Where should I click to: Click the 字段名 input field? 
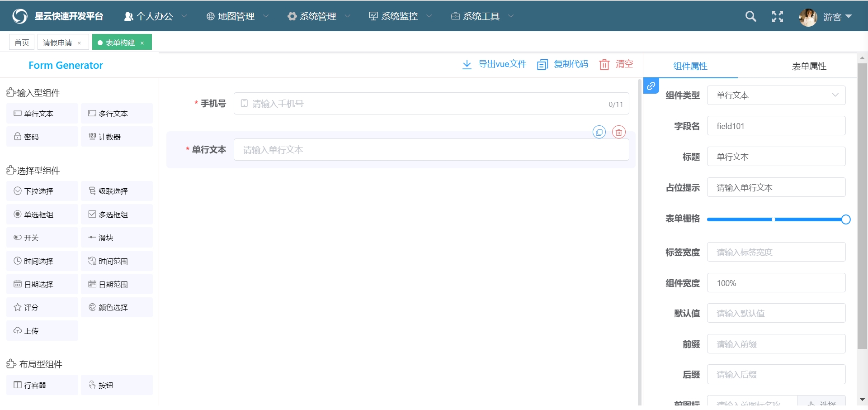(776, 126)
